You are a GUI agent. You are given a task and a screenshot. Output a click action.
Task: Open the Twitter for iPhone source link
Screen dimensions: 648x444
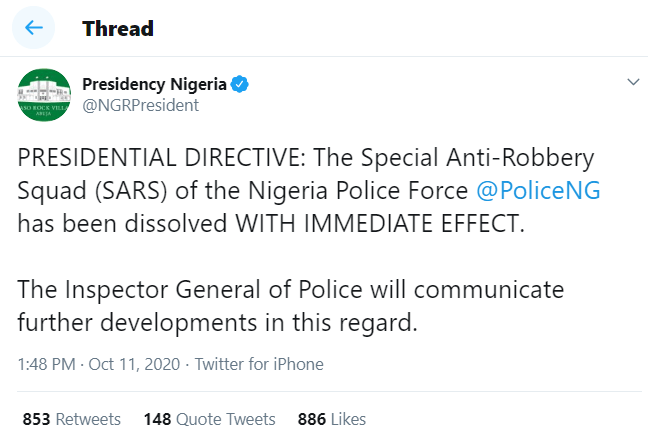coord(258,364)
